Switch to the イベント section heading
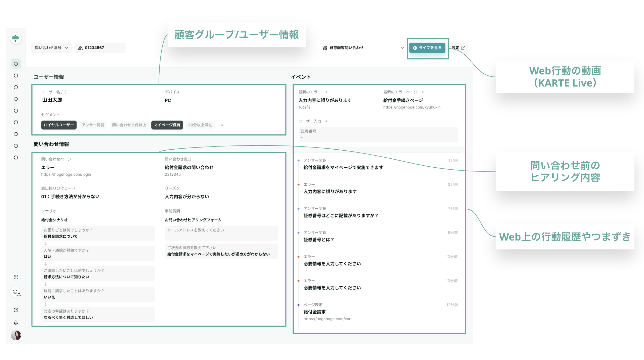The image size is (644, 360). pyautogui.click(x=301, y=76)
